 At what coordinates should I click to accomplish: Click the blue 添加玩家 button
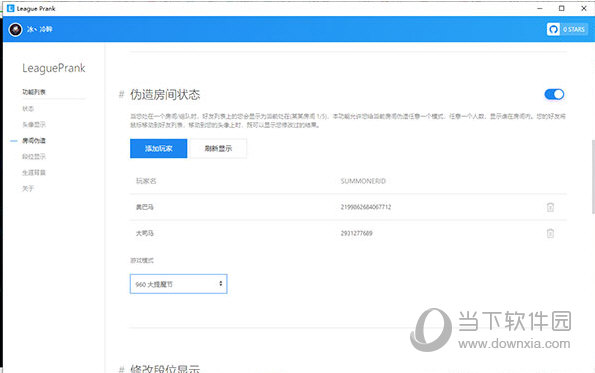[159, 148]
